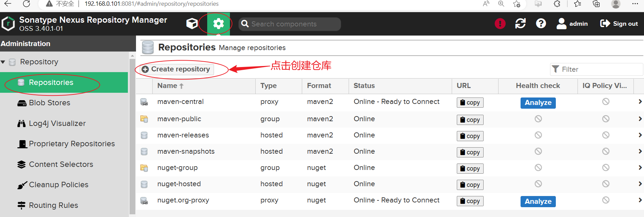Copy URL for nuget-hosted

[470, 185]
